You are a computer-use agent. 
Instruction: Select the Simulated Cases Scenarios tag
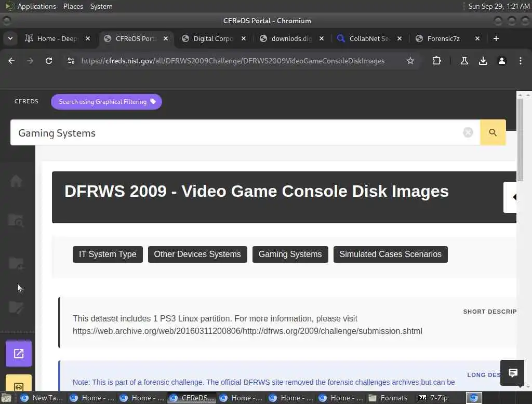pos(391,254)
